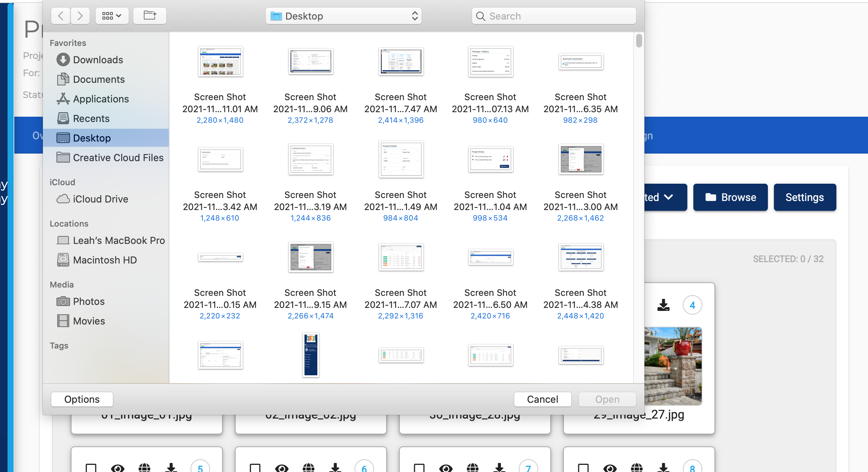The height and width of the screenshot is (472, 868).
Task: Click the number 4 badge on card
Action: click(692, 305)
